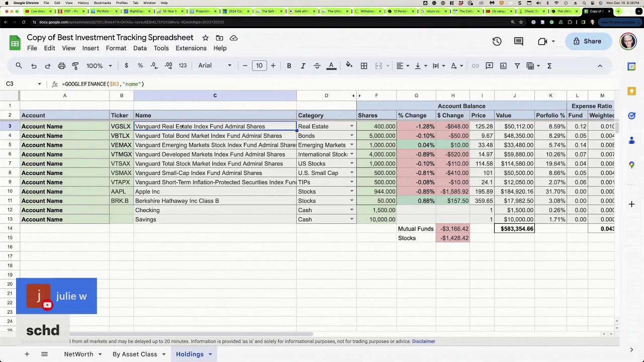Switch to the NetWorth sheet tab
This screenshot has height=362, width=644.
pyautogui.click(x=78, y=354)
